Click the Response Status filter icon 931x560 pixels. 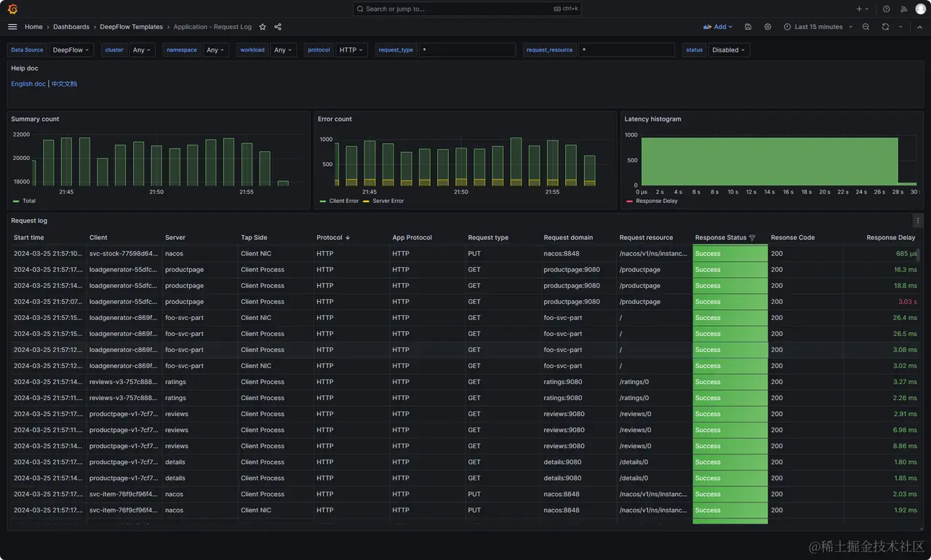coord(752,238)
